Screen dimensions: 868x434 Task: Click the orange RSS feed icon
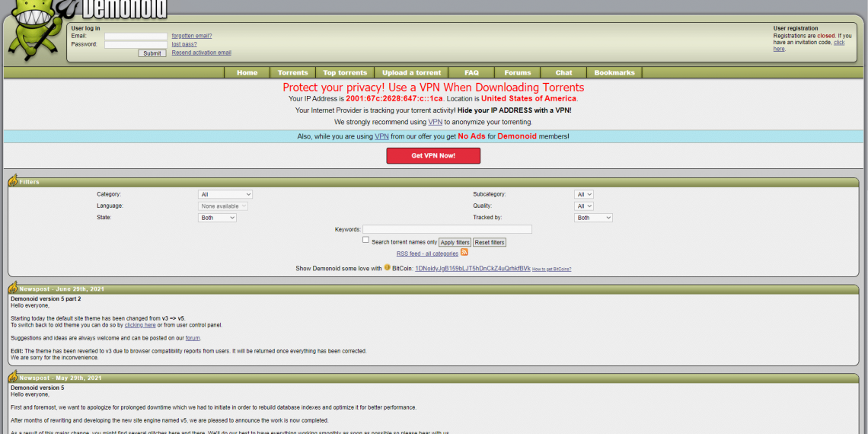(464, 253)
